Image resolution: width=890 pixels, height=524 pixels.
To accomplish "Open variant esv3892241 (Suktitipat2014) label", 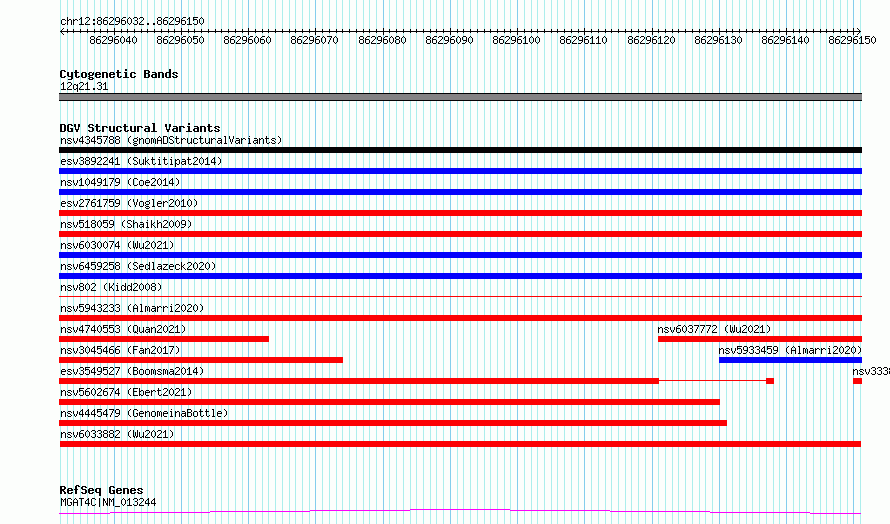I will [141, 161].
